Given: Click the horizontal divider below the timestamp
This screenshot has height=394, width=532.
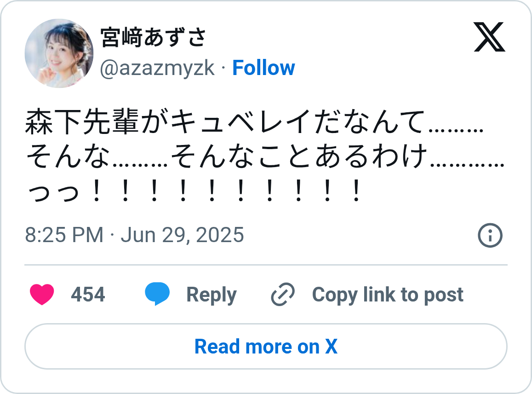Looking at the screenshot, I should click(x=266, y=265).
